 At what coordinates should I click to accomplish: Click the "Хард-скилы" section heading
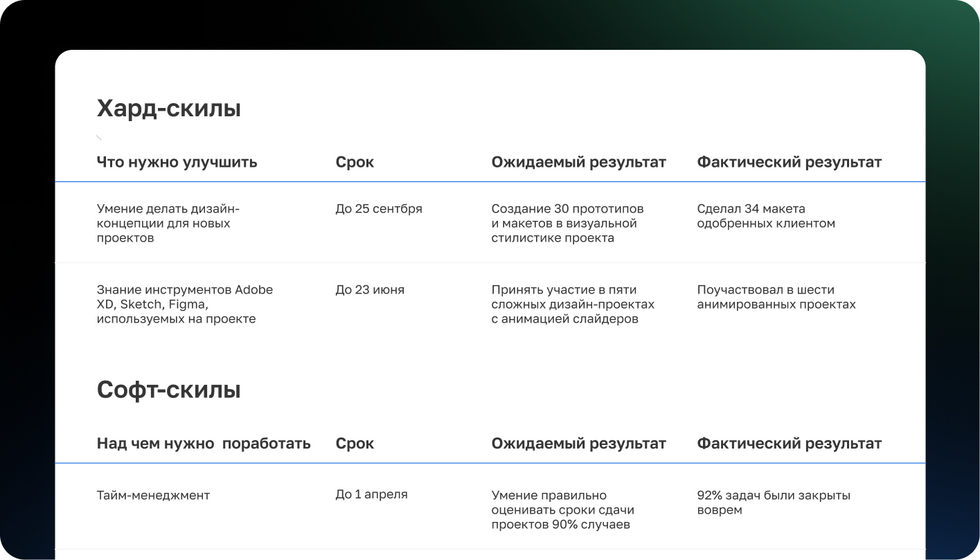168,109
